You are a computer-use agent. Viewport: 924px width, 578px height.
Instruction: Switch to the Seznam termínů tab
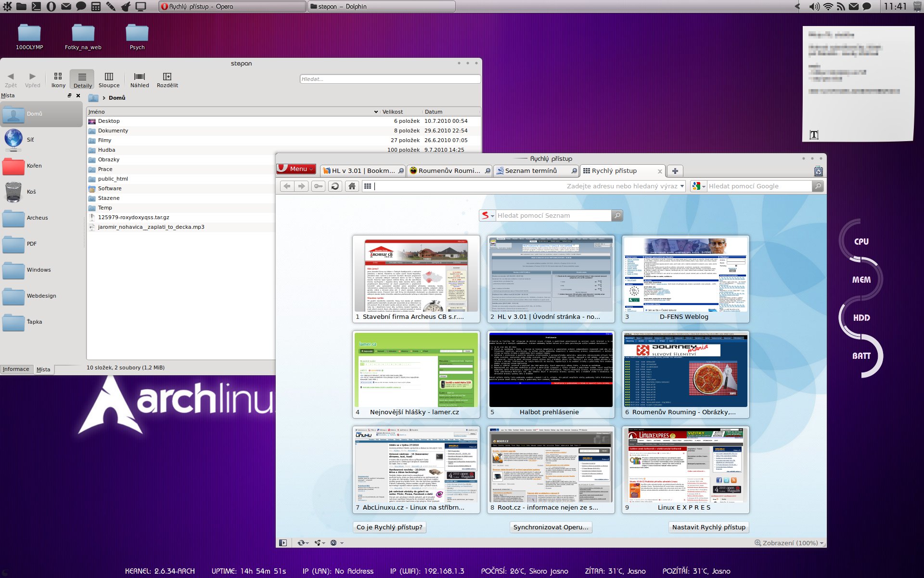point(536,171)
